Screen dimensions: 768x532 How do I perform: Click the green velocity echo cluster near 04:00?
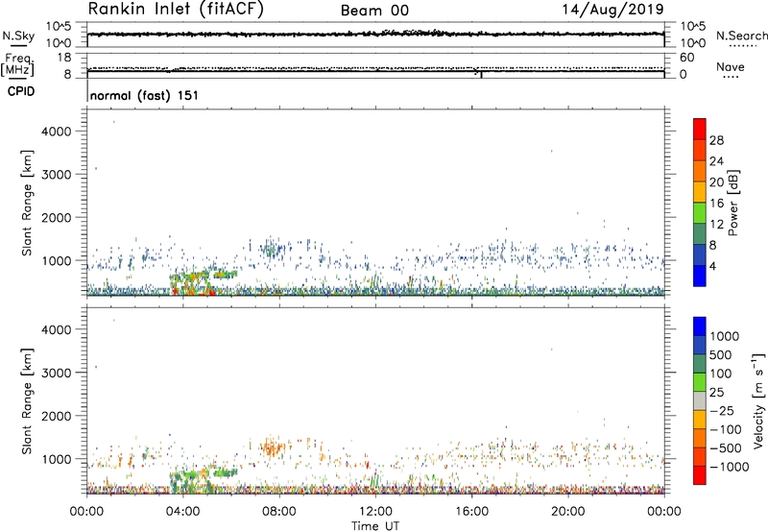tap(192, 481)
